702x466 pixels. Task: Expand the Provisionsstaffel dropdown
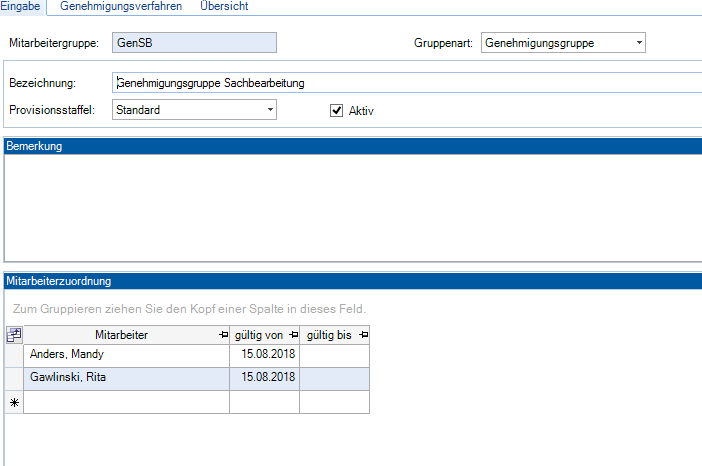point(269,110)
